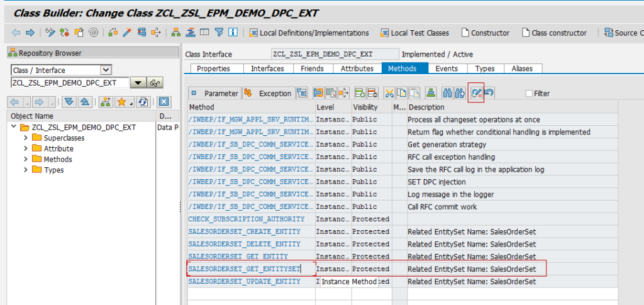Click the delete row icon in methods toolbar
This screenshot has width=644, height=305.
[372, 93]
